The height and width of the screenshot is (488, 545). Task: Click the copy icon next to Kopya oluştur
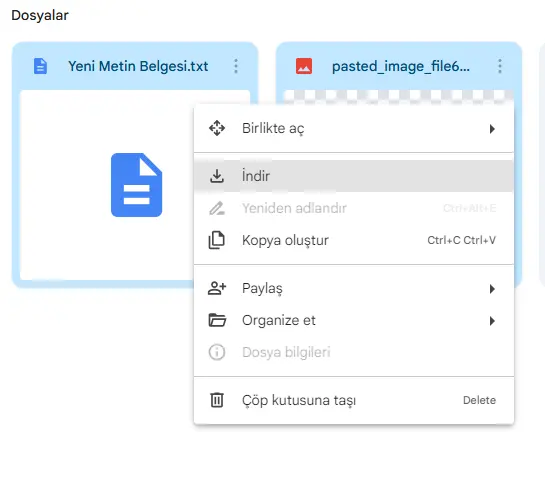click(x=217, y=240)
